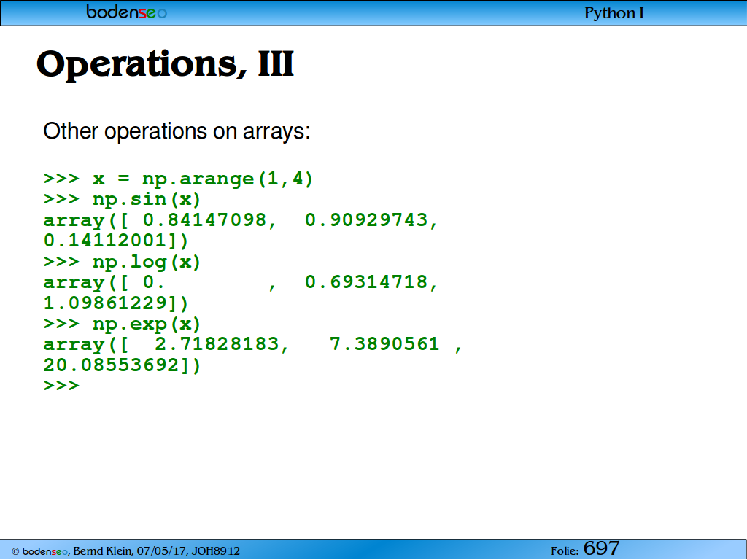
Task: Select the value 0.90929743
Action: click(366, 220)
